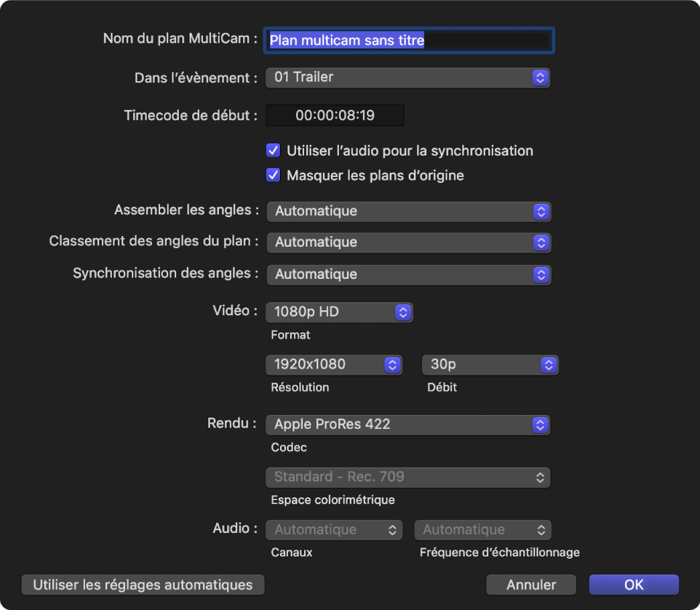Open the "Synchronisation des angles" dropdown
Viewport: 700px width, 610px height.
tap(409, 274)
